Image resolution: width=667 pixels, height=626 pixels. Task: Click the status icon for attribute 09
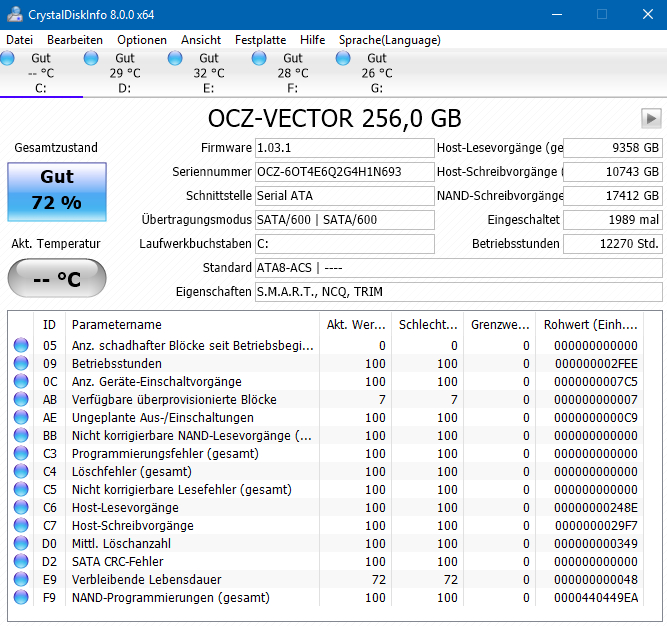point(21,363)
